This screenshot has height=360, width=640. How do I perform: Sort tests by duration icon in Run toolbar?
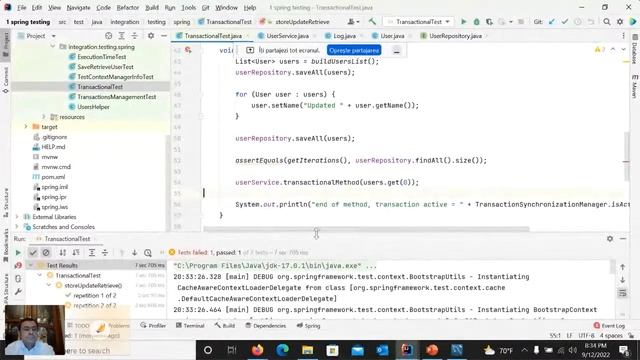[76, 253]
